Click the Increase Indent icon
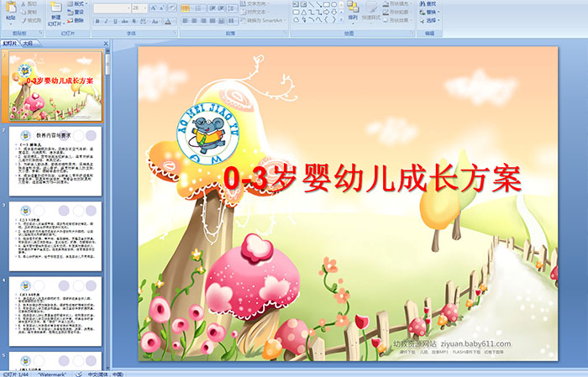Screen dimensions: 588x377 point(221,8)
